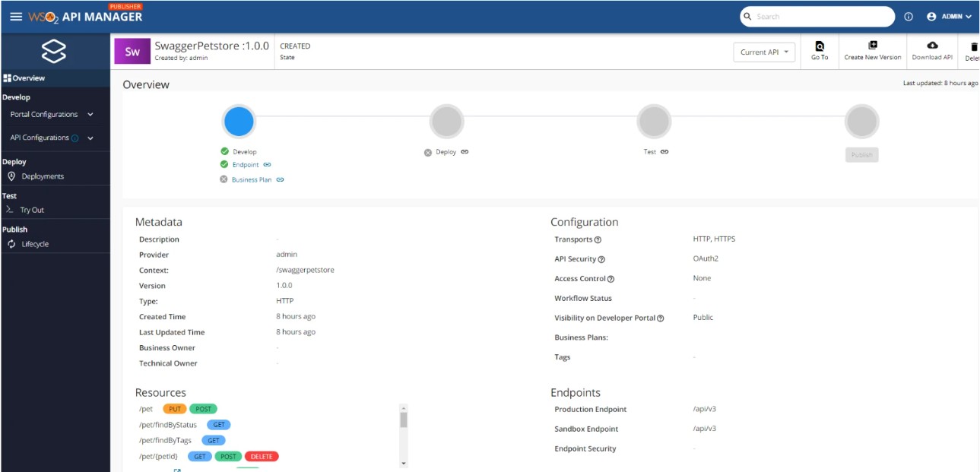Click the Access Control help icon
Viewport: 980px width, 472px height.
611,280
